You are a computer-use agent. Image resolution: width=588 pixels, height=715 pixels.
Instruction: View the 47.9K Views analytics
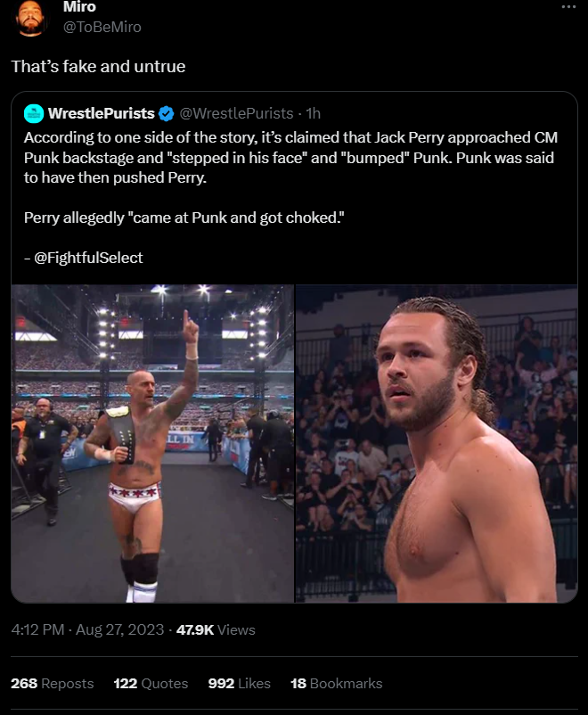coord(216,629)
